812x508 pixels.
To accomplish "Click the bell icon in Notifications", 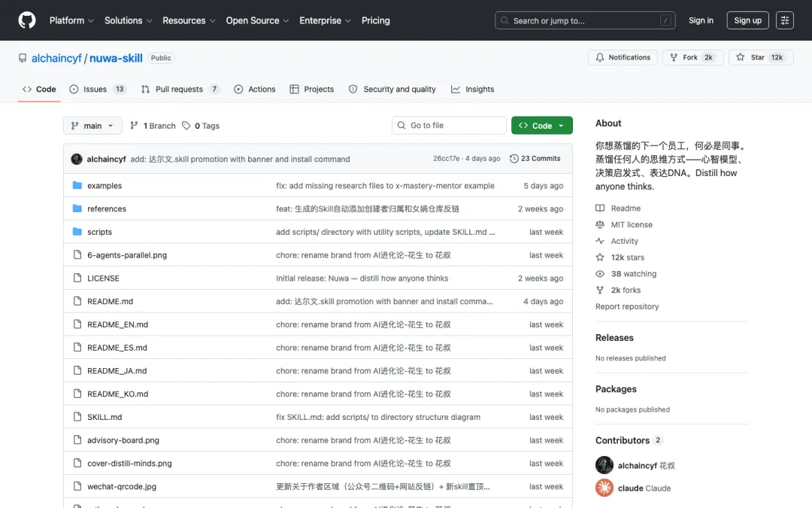I will 600,57.
